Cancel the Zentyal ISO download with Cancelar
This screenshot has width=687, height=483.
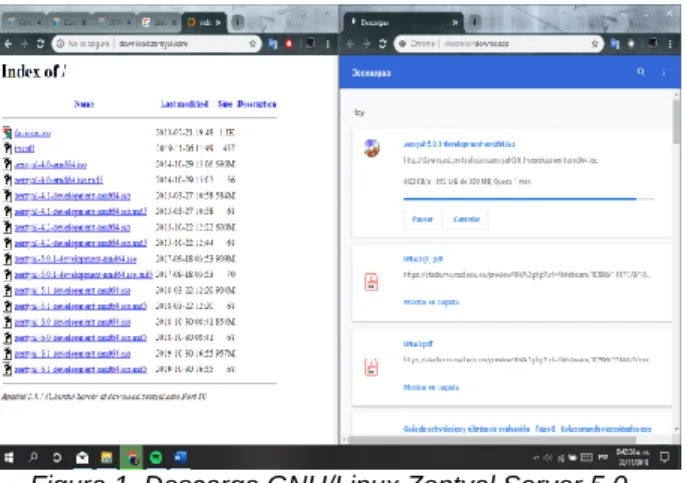466,219
